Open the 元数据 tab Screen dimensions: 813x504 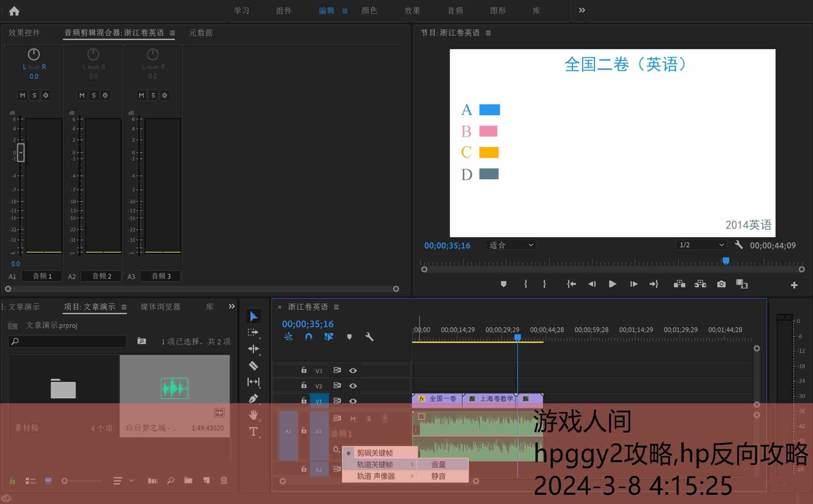201,33
